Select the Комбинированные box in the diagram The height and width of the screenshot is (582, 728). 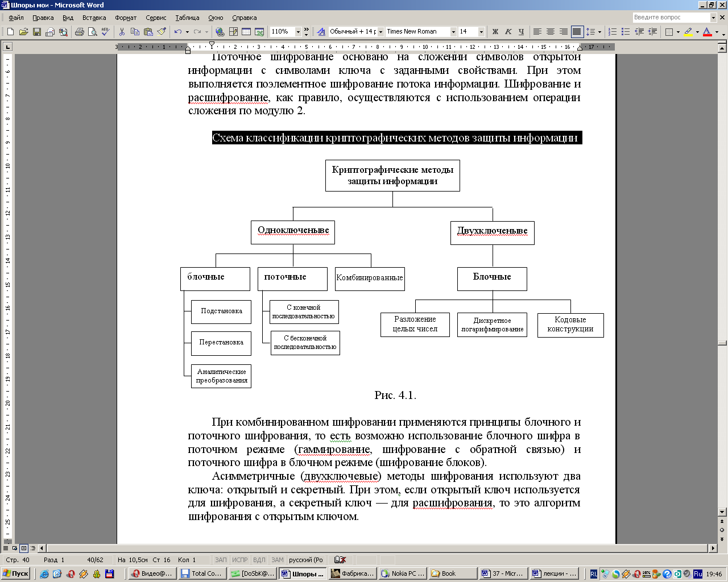pyautogui.click(x=370, y=278)
